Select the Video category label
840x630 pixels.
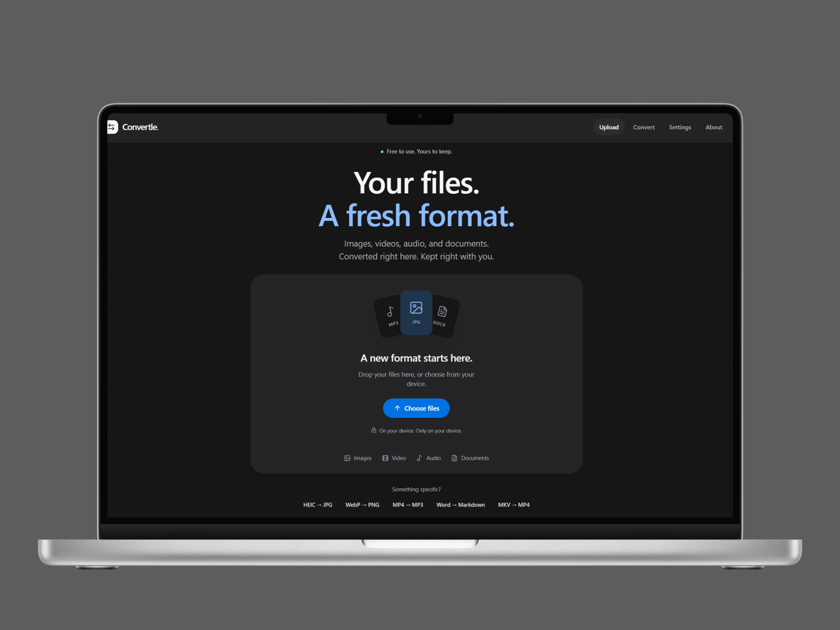[399, 458]
